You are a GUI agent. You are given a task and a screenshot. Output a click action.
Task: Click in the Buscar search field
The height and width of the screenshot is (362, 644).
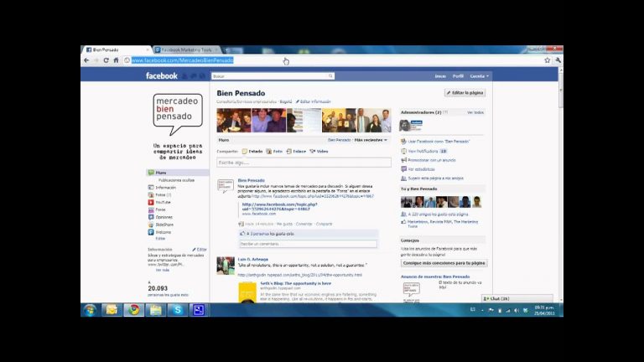(269, 76)
